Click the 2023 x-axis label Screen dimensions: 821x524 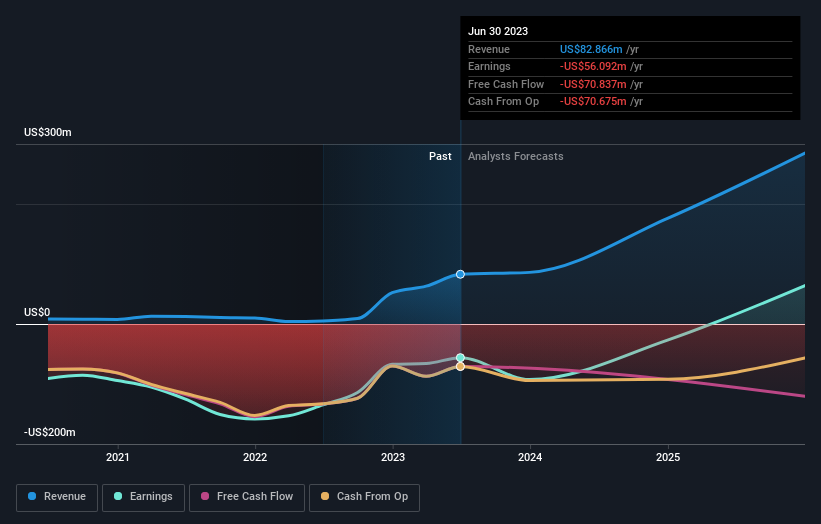point(393,457)
